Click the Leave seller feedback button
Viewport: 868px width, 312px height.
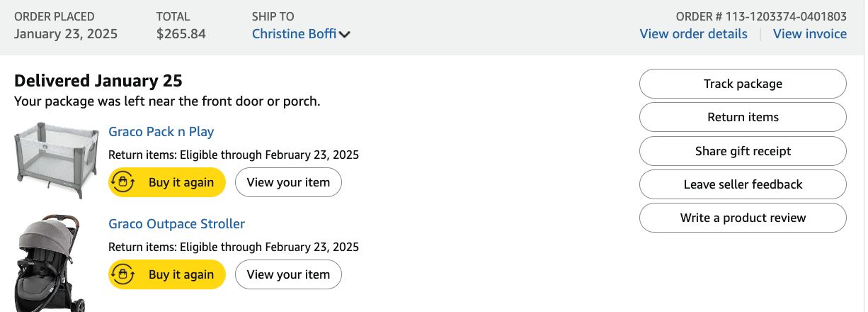point(743,184)
